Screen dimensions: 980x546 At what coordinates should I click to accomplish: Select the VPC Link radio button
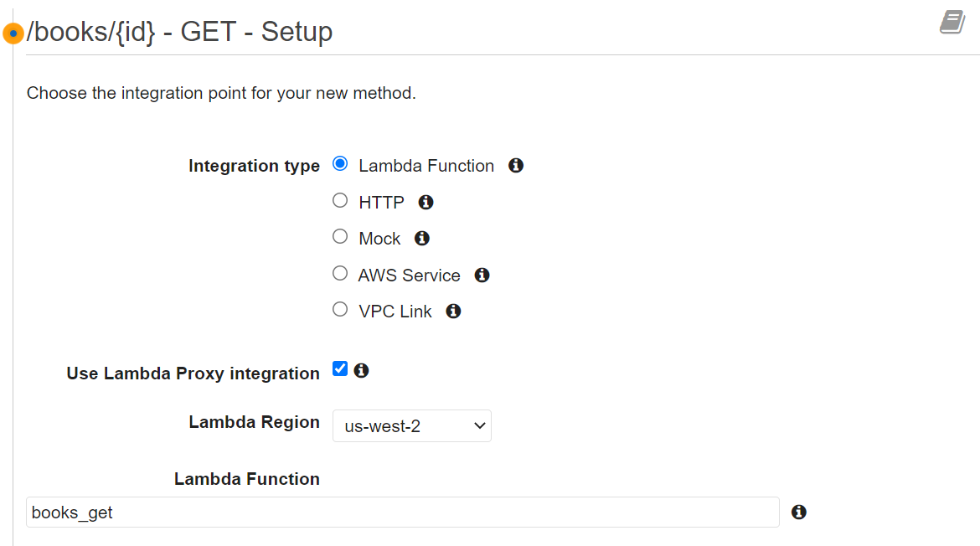click(340, 309)
